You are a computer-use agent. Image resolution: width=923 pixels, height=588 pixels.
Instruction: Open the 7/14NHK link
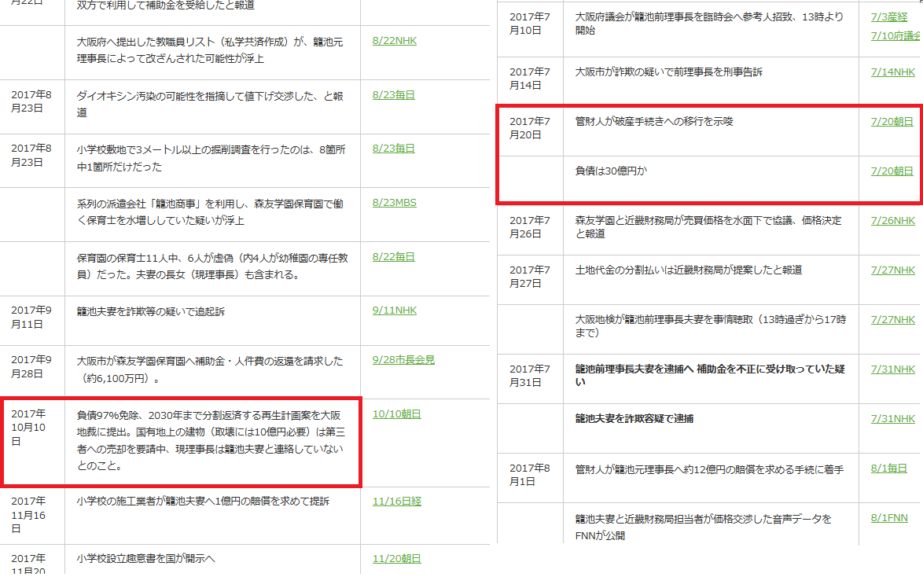(892, 72)
